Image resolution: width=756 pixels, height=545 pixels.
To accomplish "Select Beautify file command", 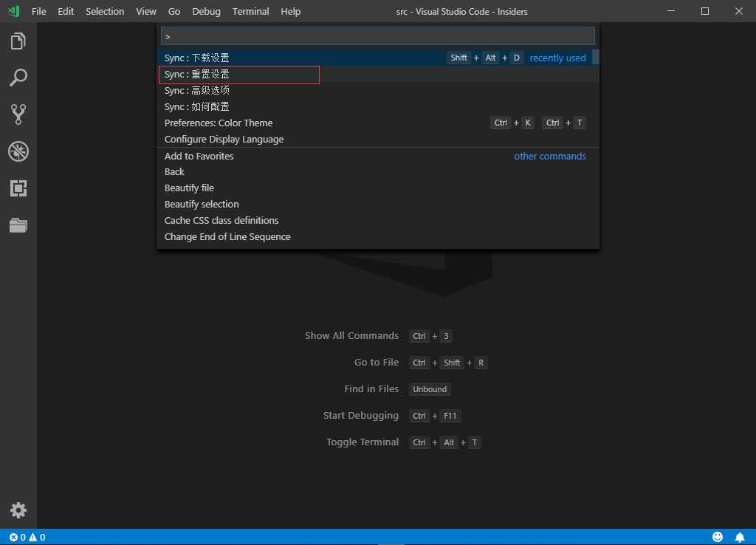I will [377, 188].
